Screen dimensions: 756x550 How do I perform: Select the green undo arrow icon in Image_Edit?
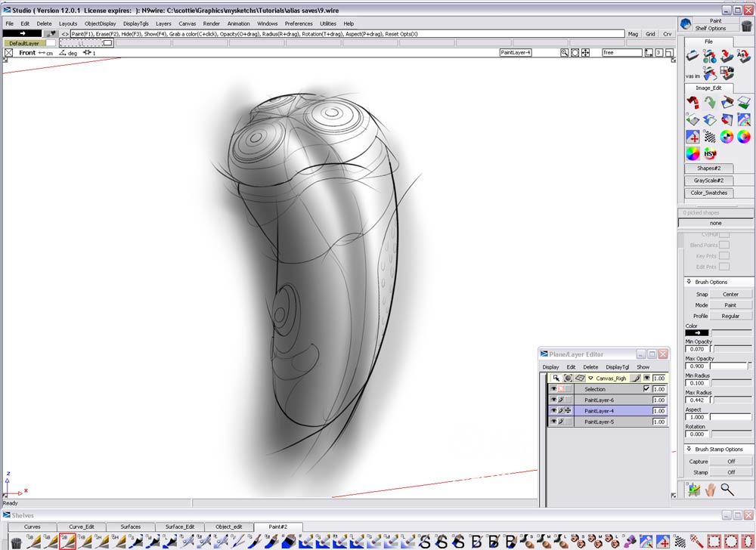(710, 103)
